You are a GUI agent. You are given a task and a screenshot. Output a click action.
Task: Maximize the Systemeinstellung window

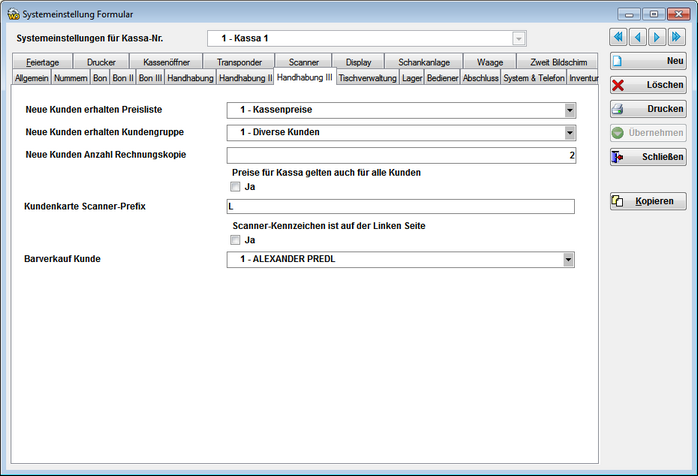click(653, 14)
